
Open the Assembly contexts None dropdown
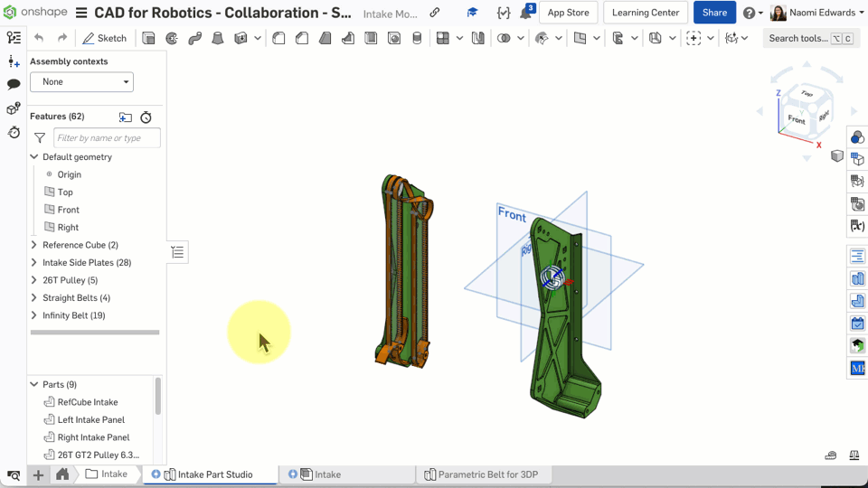tap(81, 82)
